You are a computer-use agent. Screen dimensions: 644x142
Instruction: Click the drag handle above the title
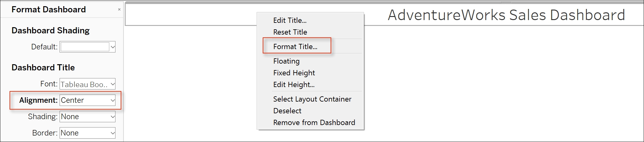coord(506,2)
